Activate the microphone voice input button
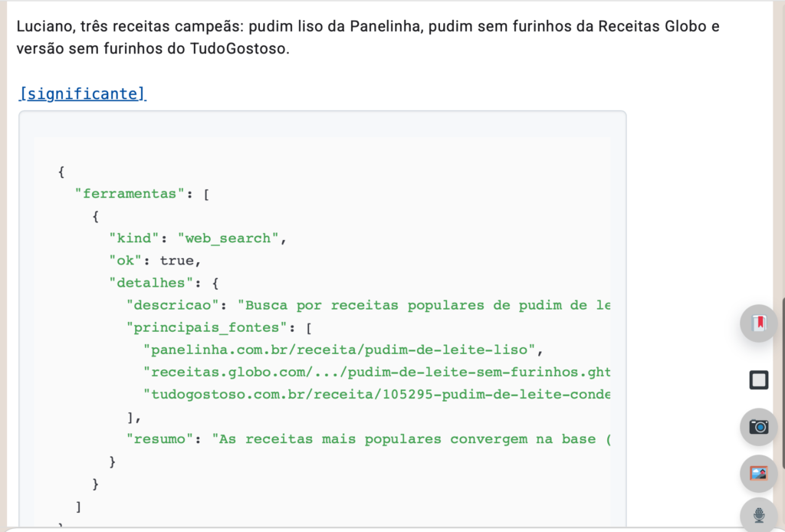This screenshot has height=532, width=785. tap(758, 515)
